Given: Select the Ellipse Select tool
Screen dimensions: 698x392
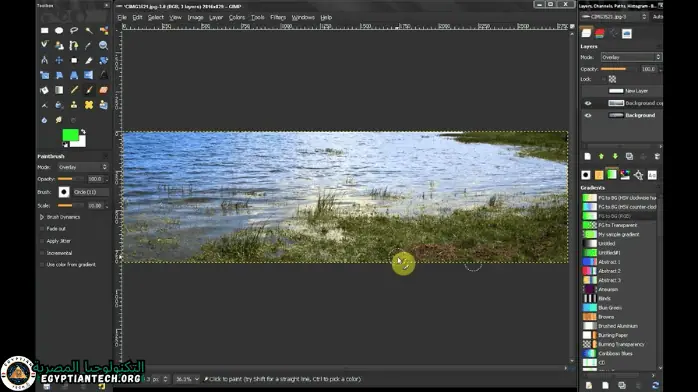Looking at the screenshot, I should coord(59,31).
